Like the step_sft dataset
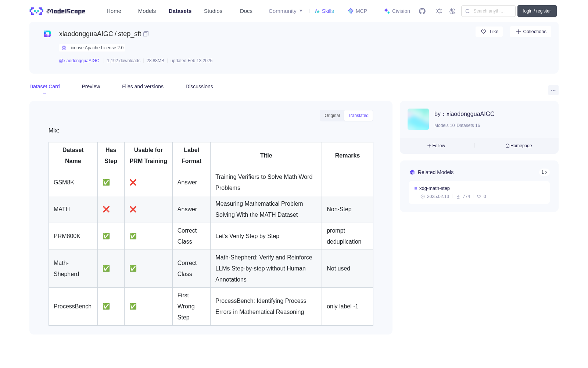588x368 pixels. (490, 32)
